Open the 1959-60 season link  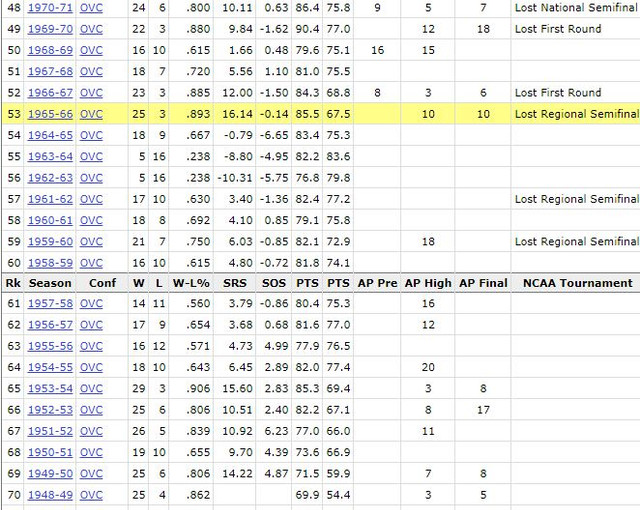[x=50, y=242]
